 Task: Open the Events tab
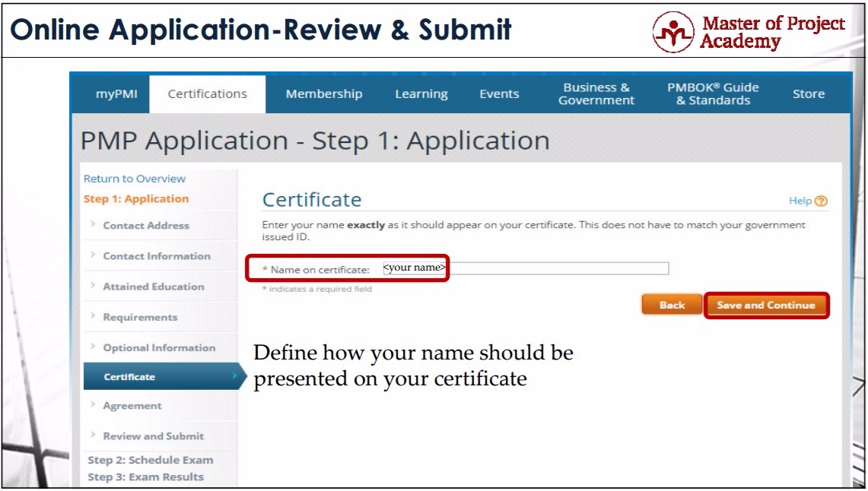(x=499, y=94)
